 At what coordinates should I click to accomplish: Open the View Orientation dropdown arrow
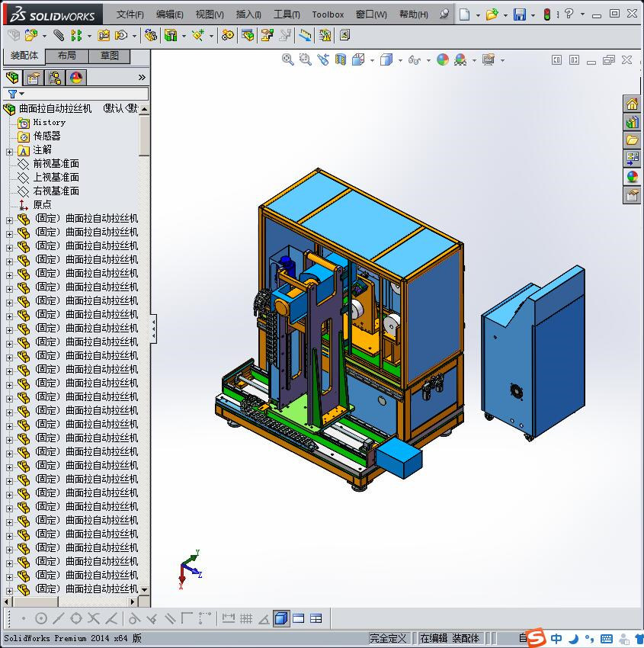pyautogui.click(x=372, y=60)
